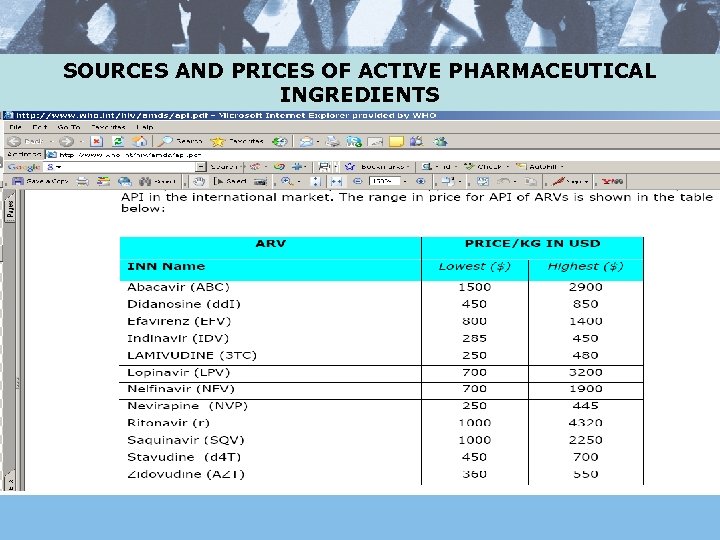Click Acrobat binoculars Search icon
This screenshot has height=540, width=720.
click(x=145, y=181)
